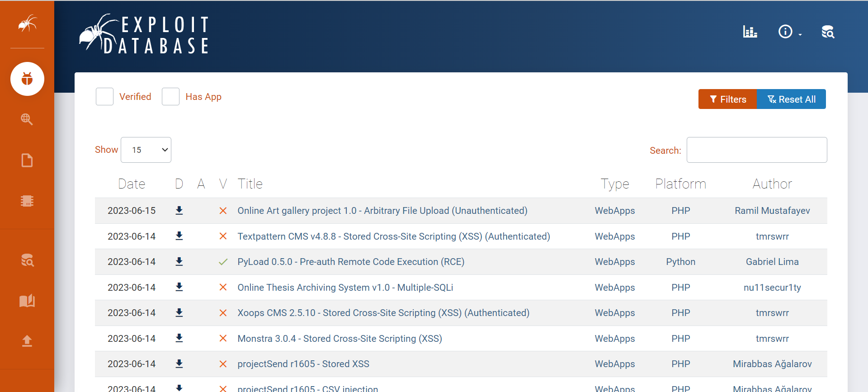
Task: Click the V column header
Action: [x=223, y=184]
